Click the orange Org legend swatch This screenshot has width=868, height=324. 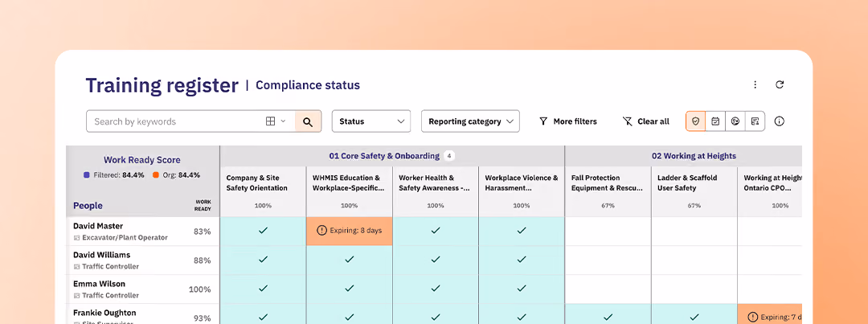pos(156,175)
